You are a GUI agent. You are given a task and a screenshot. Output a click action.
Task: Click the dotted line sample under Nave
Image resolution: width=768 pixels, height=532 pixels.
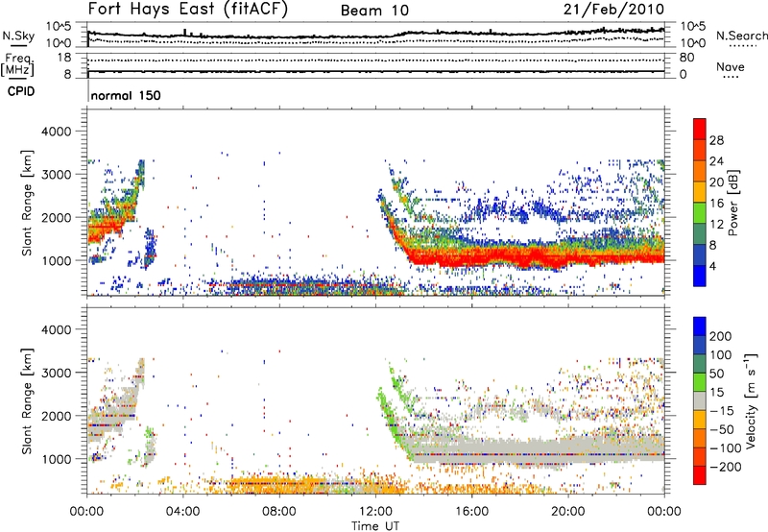(731, 78)
